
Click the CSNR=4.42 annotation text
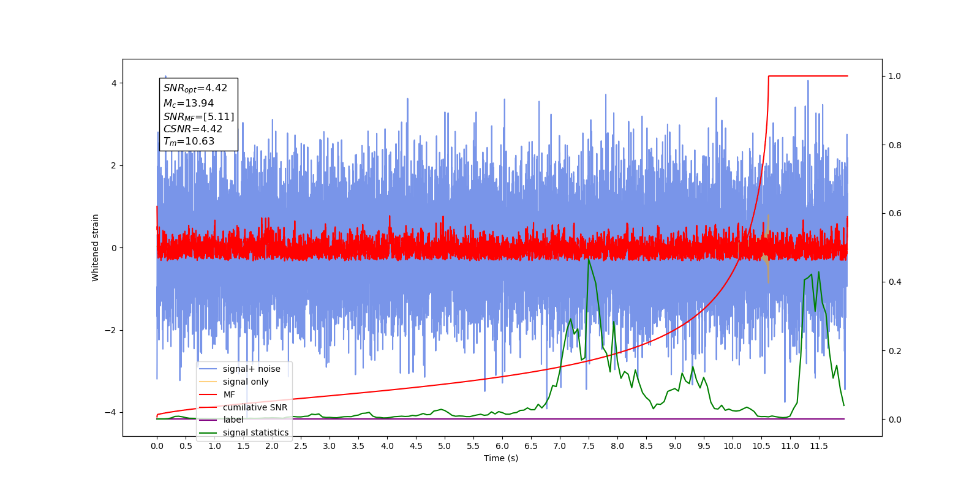(x=192, y=129)
